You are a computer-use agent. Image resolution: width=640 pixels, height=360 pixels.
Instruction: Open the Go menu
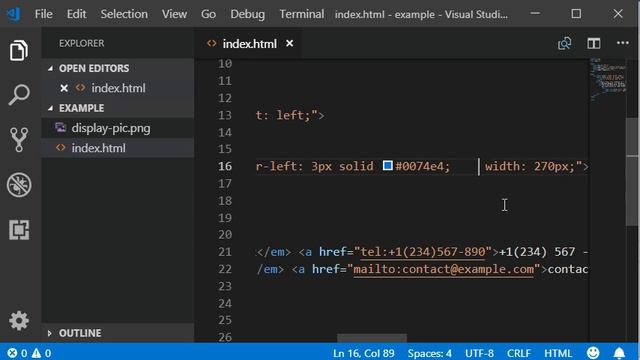click(208, 14)
